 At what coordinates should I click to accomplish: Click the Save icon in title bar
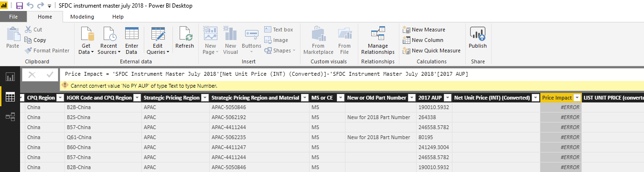click(20, 6)
